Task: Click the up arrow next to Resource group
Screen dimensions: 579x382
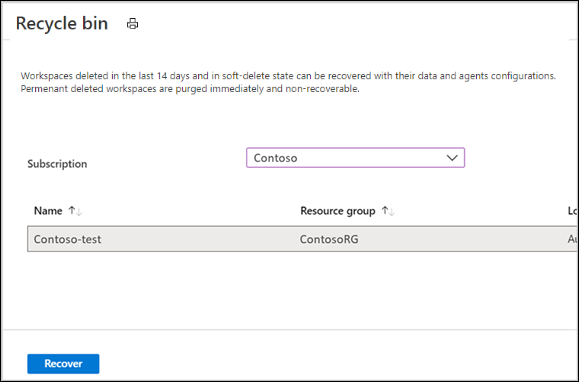Action: (385, 211)
